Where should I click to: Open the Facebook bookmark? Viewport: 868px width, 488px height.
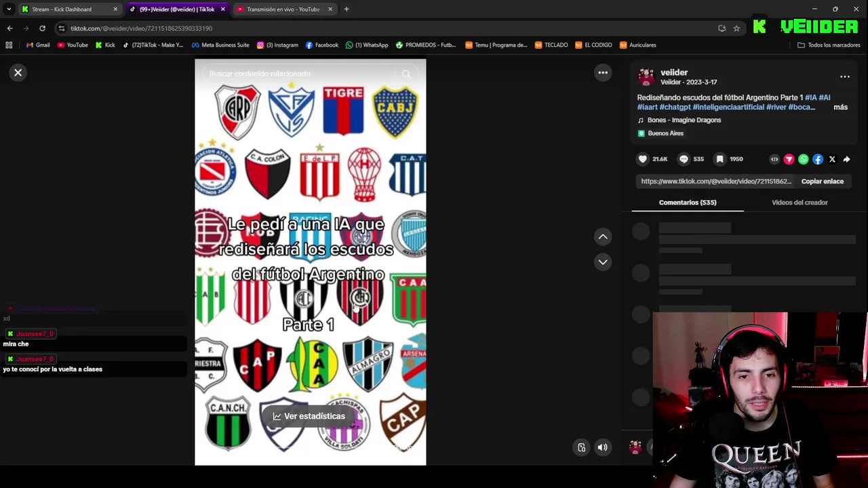tap(322, 45)
